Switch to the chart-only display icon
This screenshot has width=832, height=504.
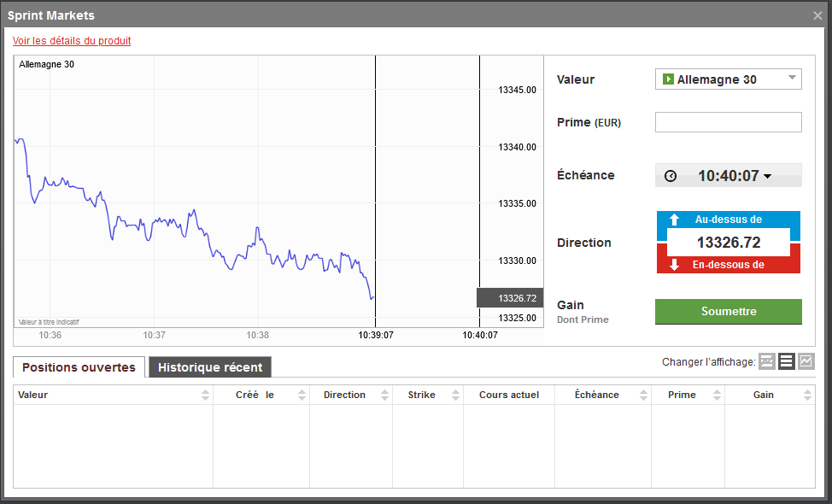[x=806, y=361]
